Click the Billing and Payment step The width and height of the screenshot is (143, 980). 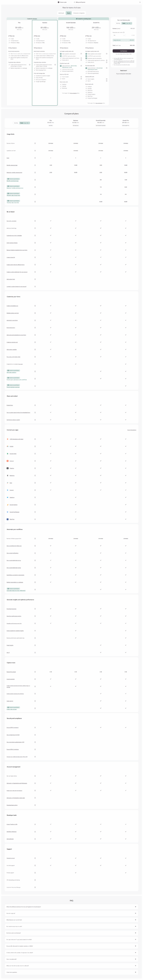80,2
